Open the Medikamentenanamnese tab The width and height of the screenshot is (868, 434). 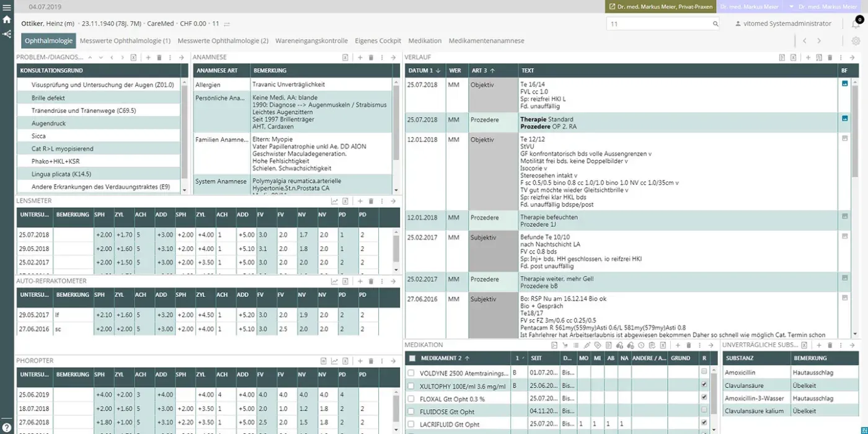coord(487,41)
